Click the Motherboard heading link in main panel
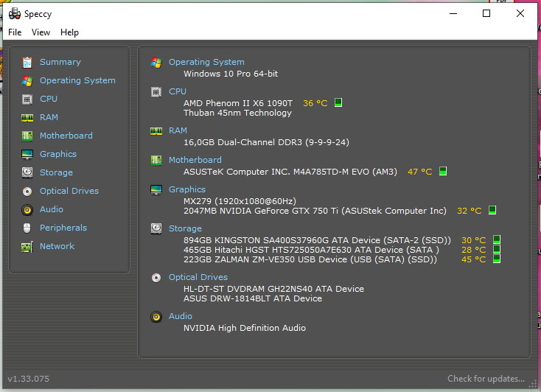Screen dimensions: 541x392 [195, 160]
